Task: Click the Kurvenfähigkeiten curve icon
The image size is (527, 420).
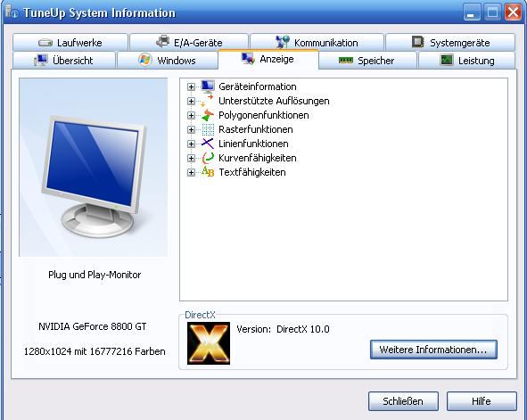Action: [x=208, y=158]
